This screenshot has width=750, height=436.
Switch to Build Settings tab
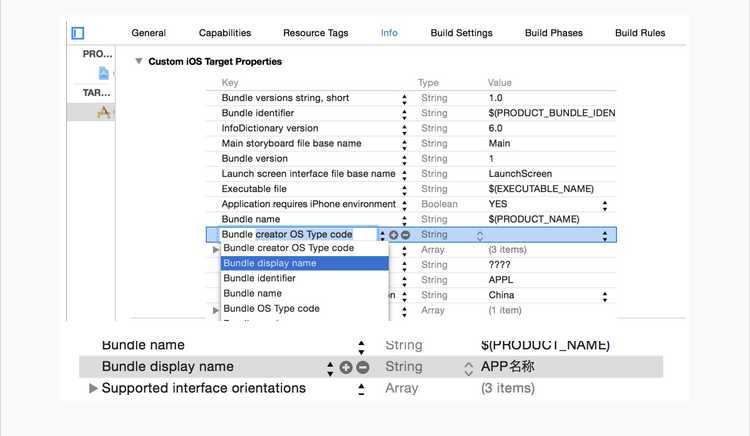point(461,33)
